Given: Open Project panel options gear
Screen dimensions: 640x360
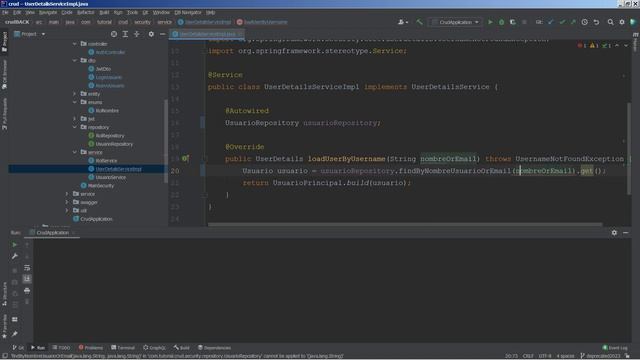Looking at the screenshot, I should [151, 34].
